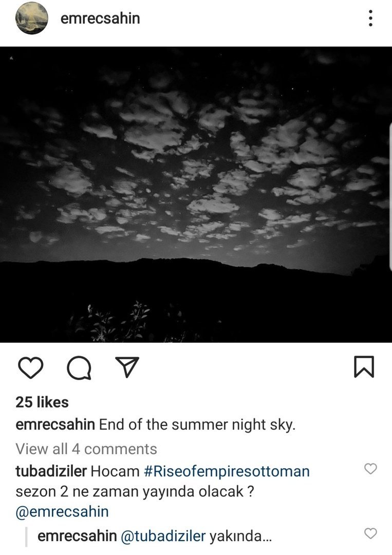Open emrecsahin's round profile picture
392x555 pixels.
(31, 18)
